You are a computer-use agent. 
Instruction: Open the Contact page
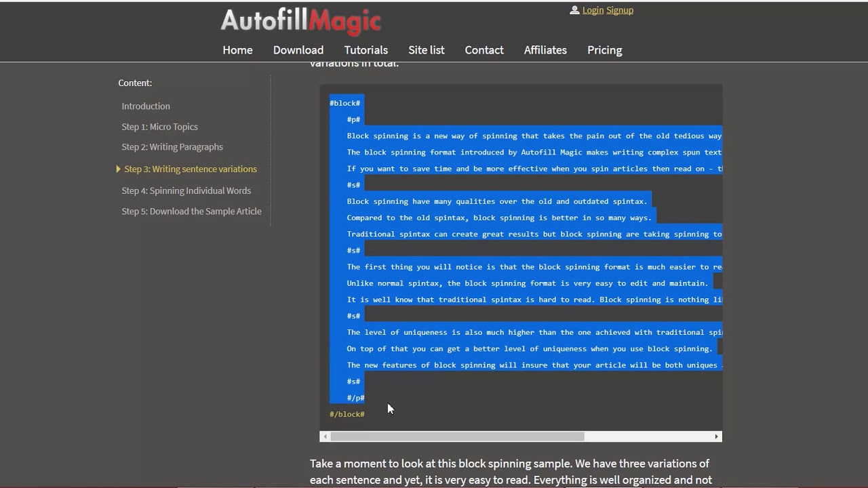[484, 50]
